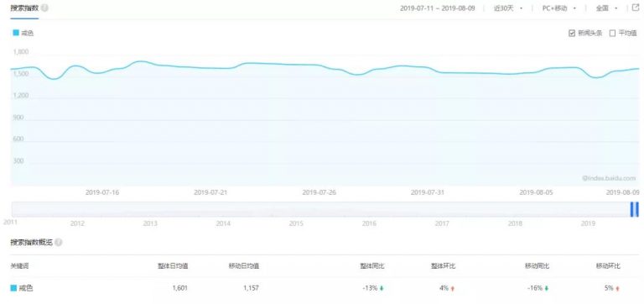Uncheck the 新闻头条 checkbox
This screenshot has width=644, height=304.
(x=572, y=34)
